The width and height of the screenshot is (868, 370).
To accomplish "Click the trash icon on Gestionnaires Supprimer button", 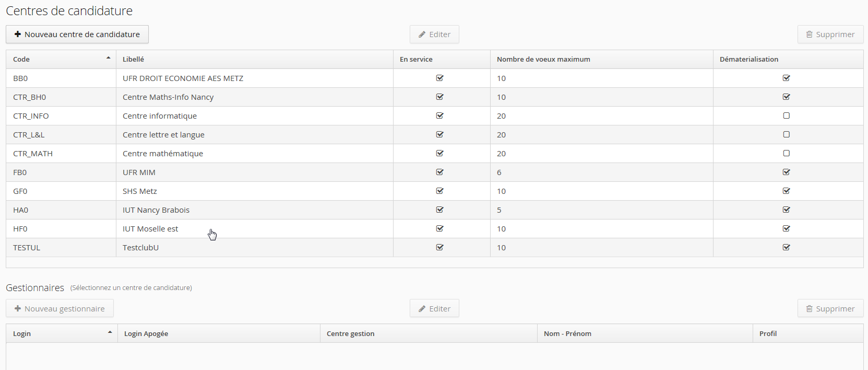I will [809, 309].
